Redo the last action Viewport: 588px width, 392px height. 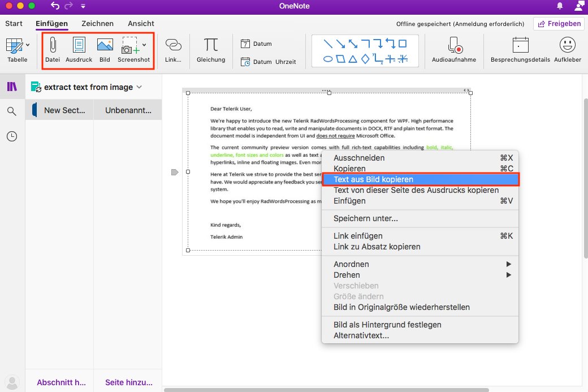68,6
